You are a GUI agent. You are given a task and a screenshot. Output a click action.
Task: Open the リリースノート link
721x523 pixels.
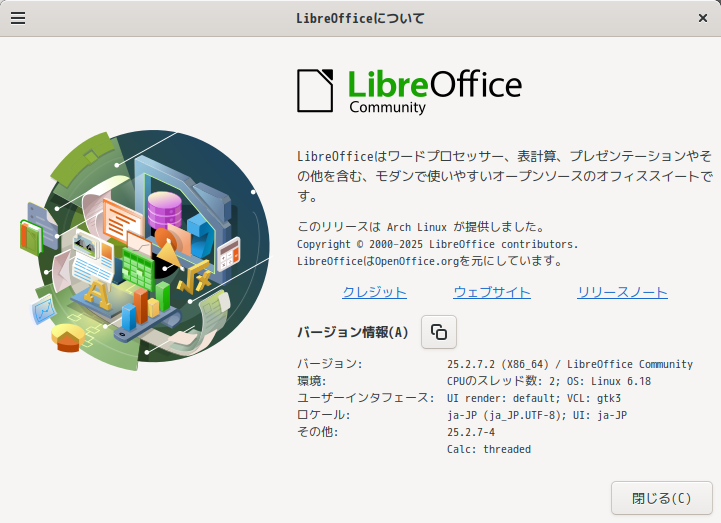pos(622,292)
